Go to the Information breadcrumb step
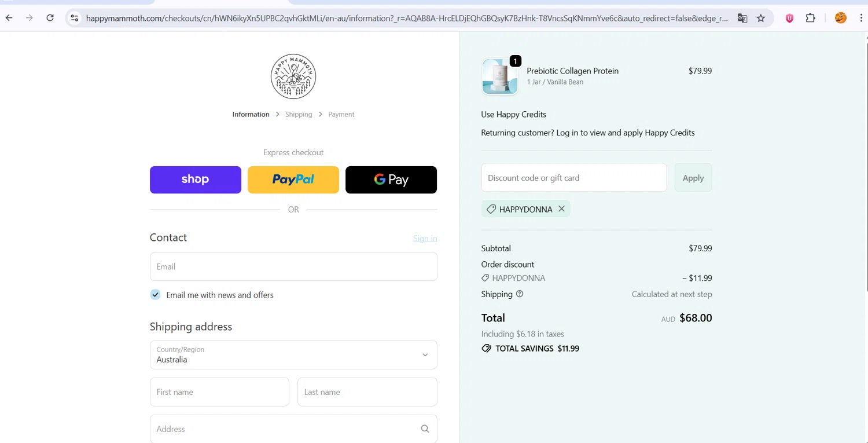 [251, 114]
